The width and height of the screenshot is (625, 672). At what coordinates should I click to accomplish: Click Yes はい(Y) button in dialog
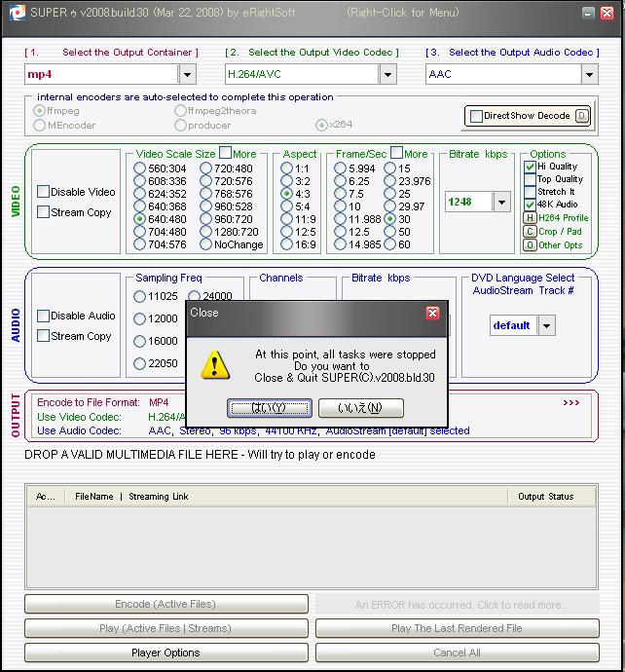click(x=270, y=407)
